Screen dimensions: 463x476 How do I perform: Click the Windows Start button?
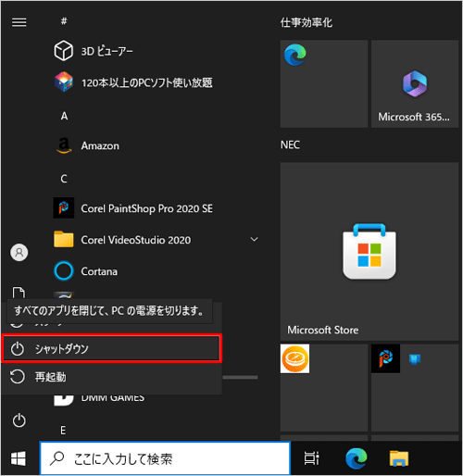[x=19, y=458]
